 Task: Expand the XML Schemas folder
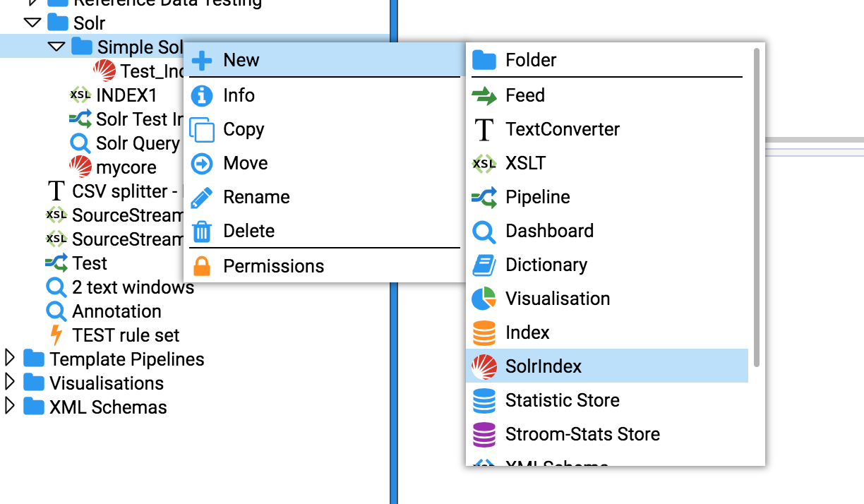coord(10,407)
